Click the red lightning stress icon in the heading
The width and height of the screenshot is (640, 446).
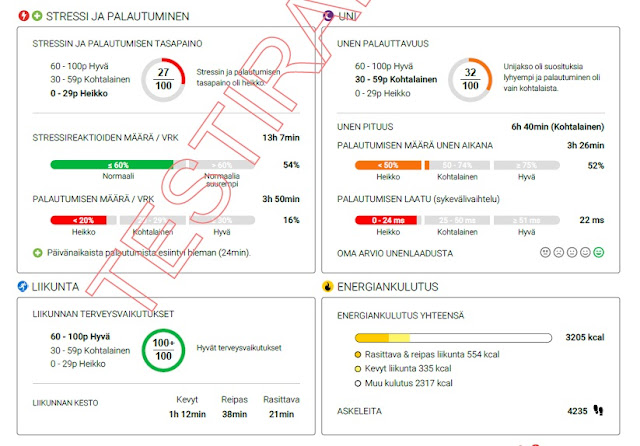click(x=24, y=16)
